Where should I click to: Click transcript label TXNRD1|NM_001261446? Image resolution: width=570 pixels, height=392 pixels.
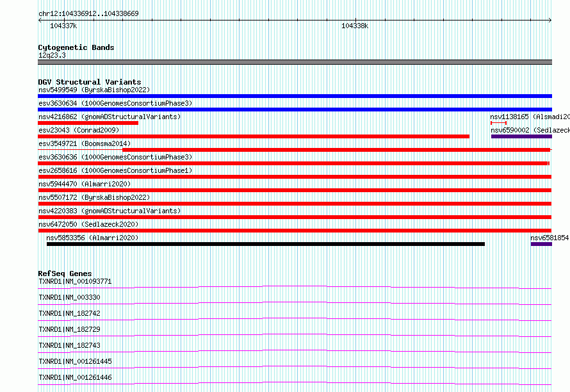tap(75, 377)
